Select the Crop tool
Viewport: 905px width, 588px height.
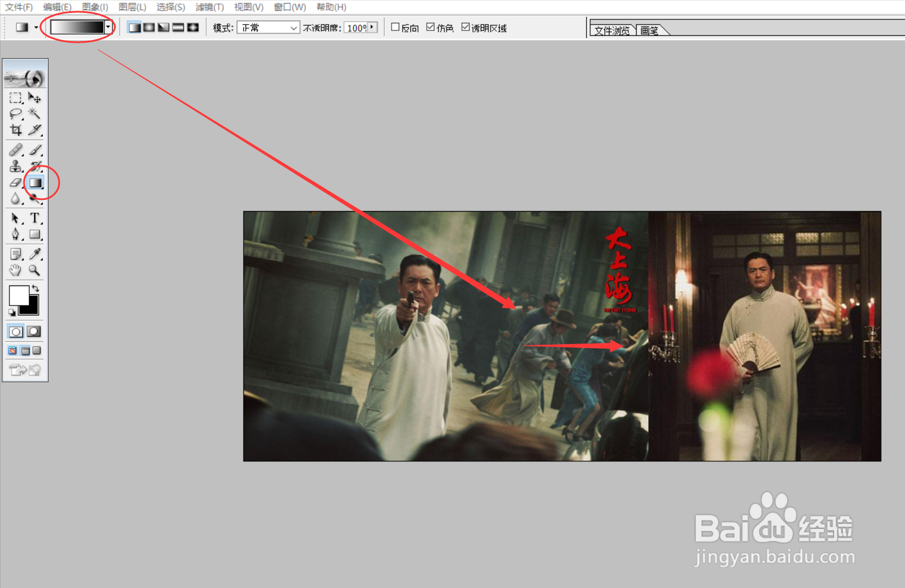16,130
